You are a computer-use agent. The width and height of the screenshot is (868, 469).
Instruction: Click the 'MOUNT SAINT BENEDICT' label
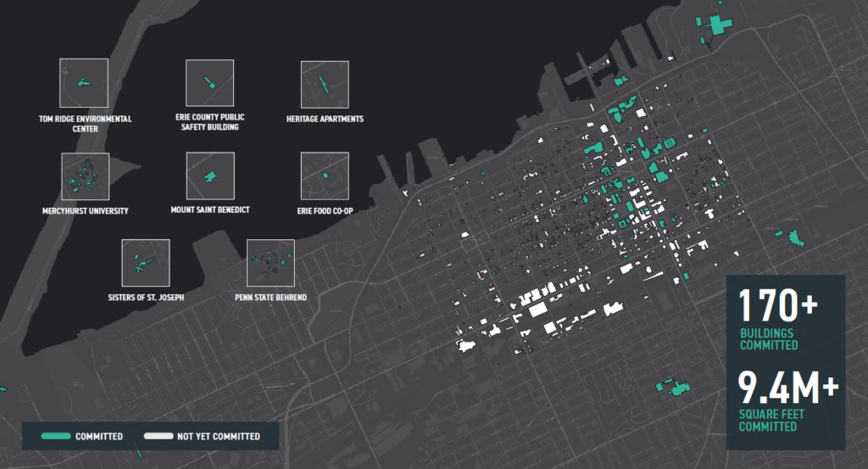tap(210, 209)
